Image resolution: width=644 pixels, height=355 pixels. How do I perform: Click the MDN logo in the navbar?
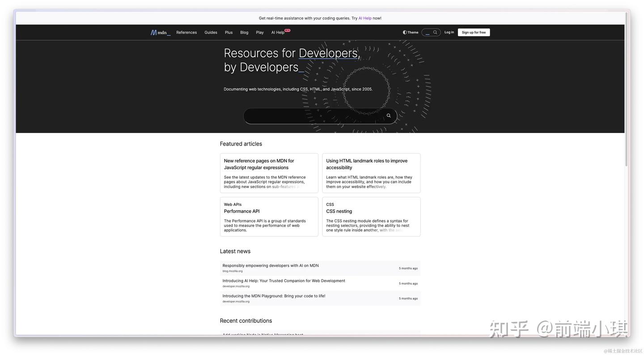point(161,33)
